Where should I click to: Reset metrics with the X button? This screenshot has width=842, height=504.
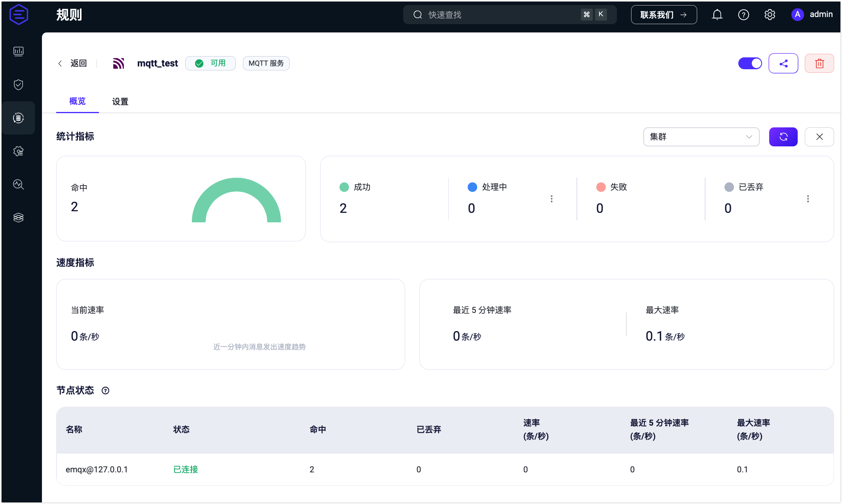819,137
